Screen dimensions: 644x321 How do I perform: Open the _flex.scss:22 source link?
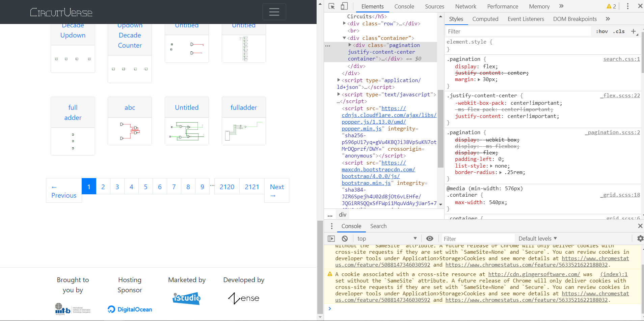point(620,96)
